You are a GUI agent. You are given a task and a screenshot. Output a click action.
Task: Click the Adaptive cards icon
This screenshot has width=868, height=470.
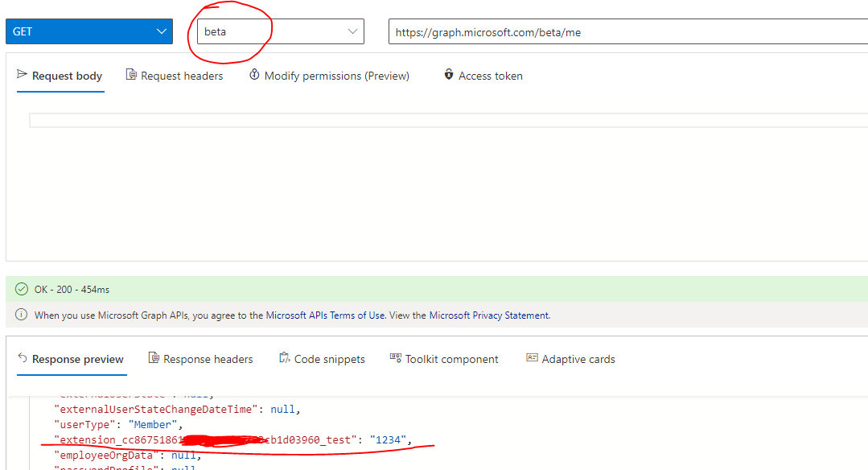pyautogui.click(x=532, y=358)
